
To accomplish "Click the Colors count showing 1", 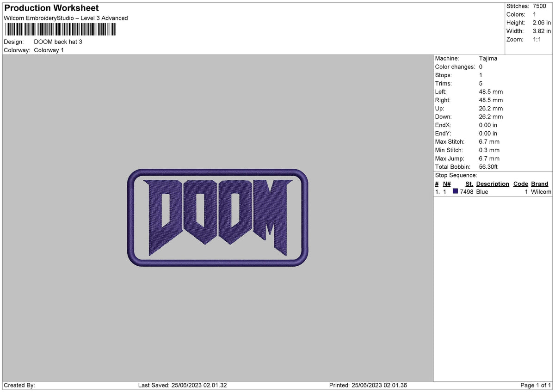I will pos(541,14).
